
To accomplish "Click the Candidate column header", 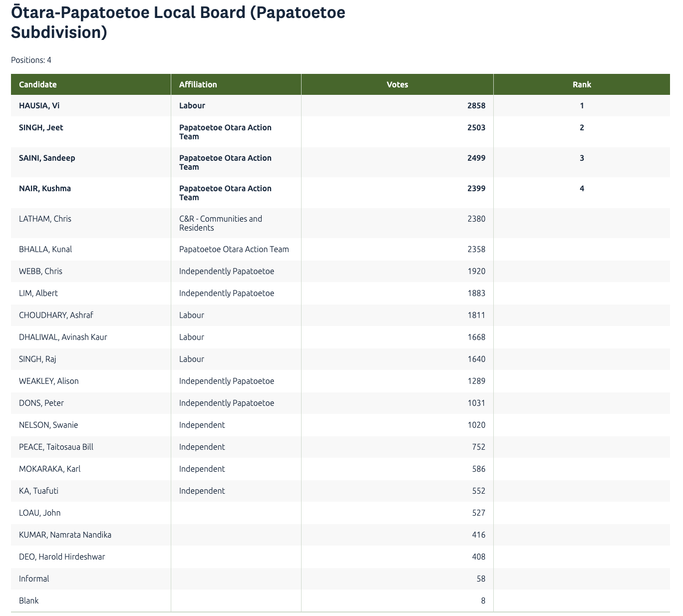I will [x=38, y=84].
